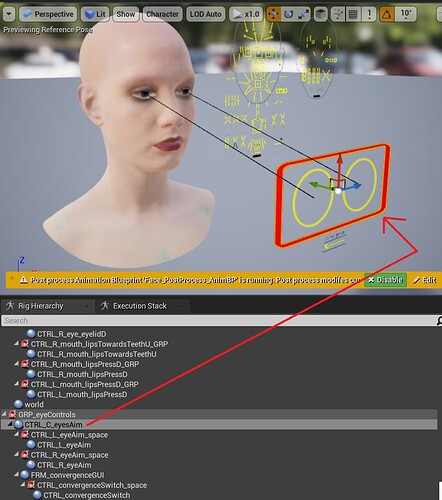442x500 pixels.
Task: Select CTRL_convergenceSwitch control
Action: [x=87, y=495]
